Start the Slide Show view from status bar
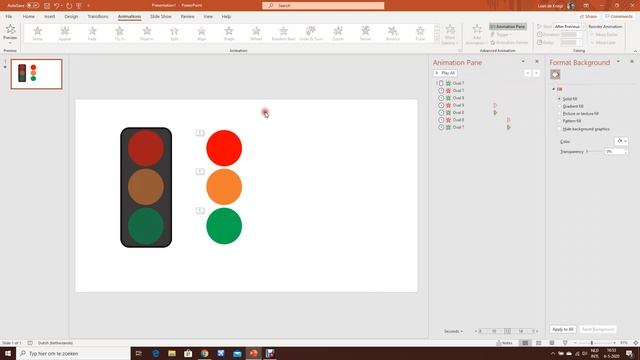The height and width of the screenshot is (360, 640). [x=565, y=343]
